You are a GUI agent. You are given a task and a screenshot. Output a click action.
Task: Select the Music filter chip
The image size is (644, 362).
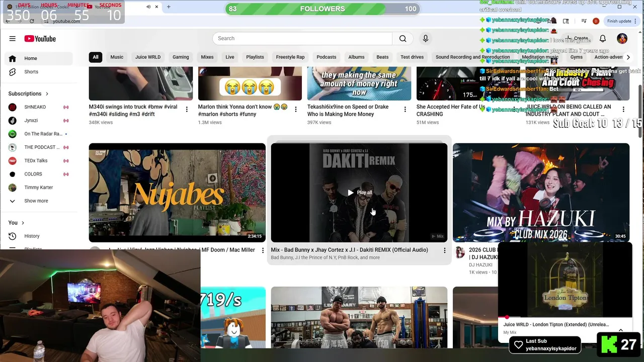tap(117, 57)
